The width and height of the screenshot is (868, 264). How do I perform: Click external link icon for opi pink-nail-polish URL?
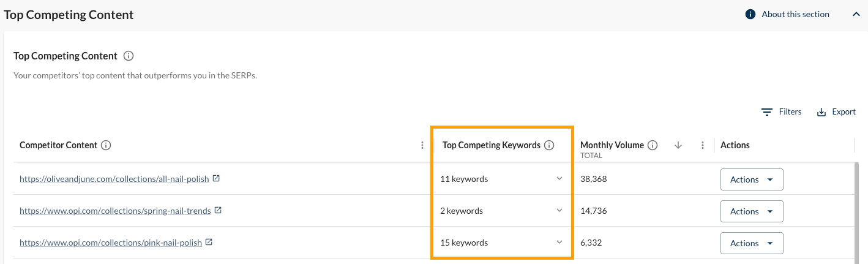209,243
